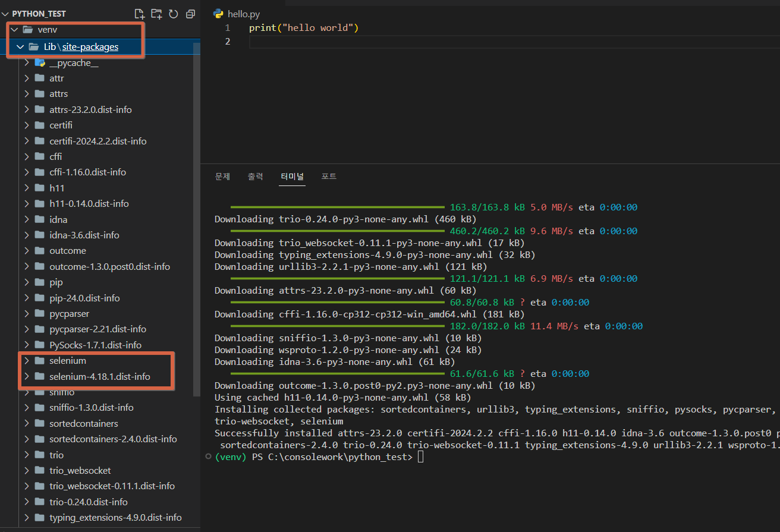
Task: Open the 포트 (Ports) panel tab
Action: pos(329,176)
